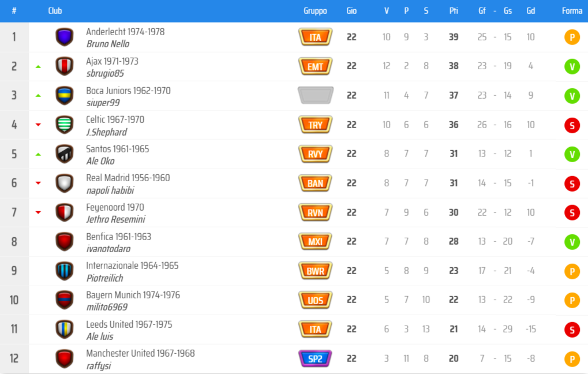
Task: Click the Celtic green striped crest
Action: [x=65, y=125]
